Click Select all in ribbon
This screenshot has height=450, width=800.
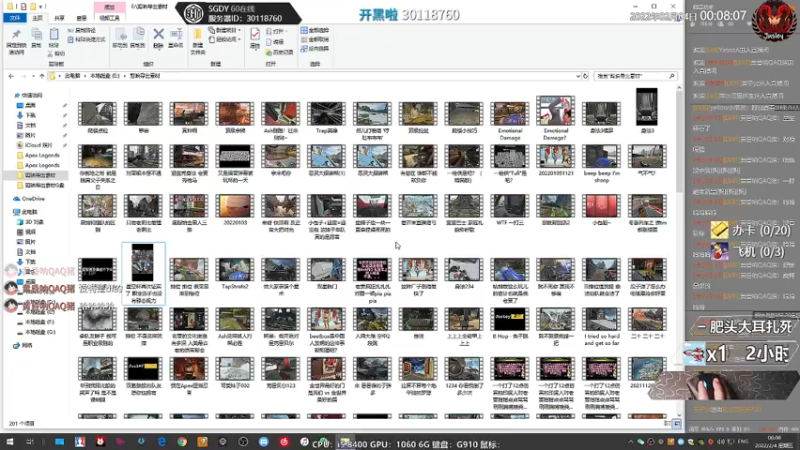(315, 31)
